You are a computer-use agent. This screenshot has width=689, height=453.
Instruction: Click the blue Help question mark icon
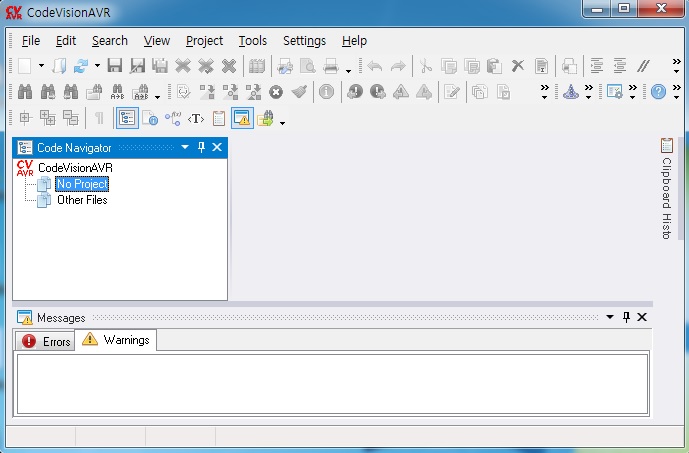(658, 92)
